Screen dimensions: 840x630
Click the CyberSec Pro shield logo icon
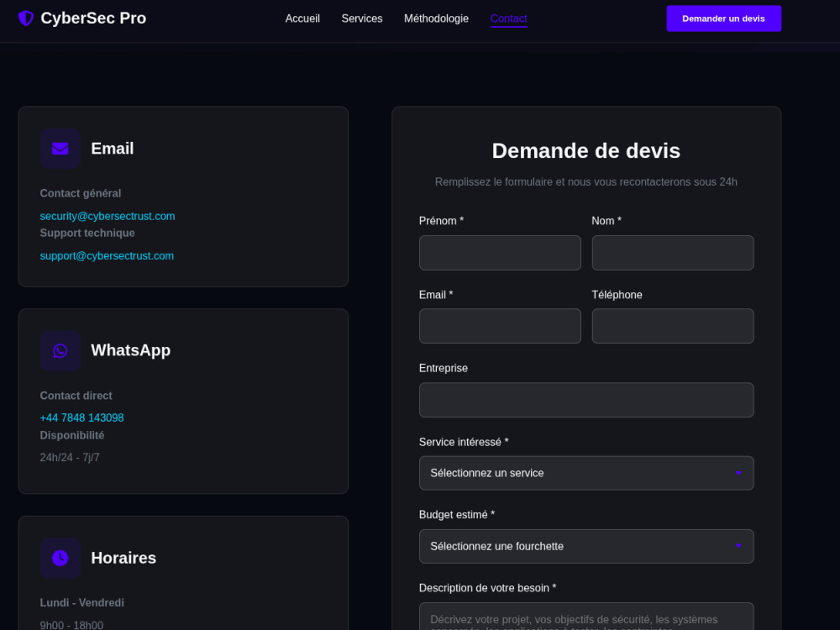26,18
